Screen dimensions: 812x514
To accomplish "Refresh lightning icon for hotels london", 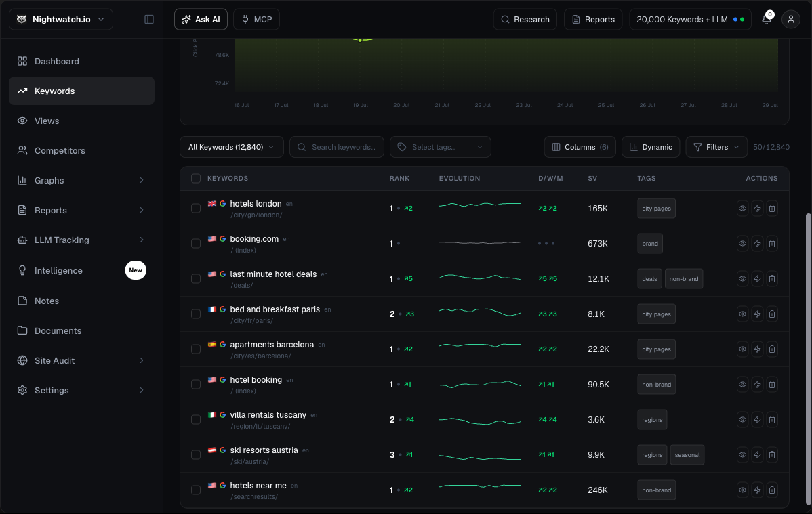I will click(x=757, y=208).
